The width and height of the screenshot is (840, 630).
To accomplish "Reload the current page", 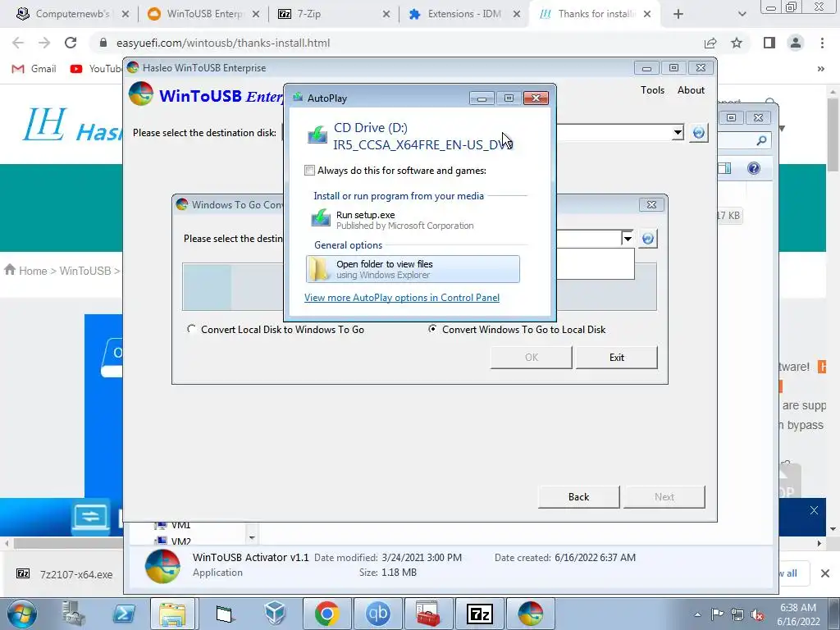I will pyautogui.click(x=71, y=43).
